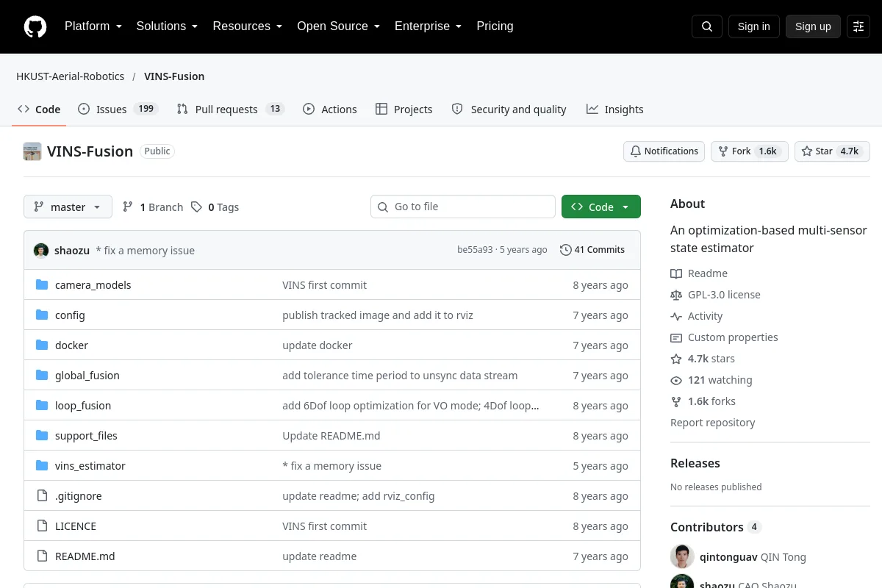
Task: Open shaozu's avatar in commit bar
Action: coord(41,250)
